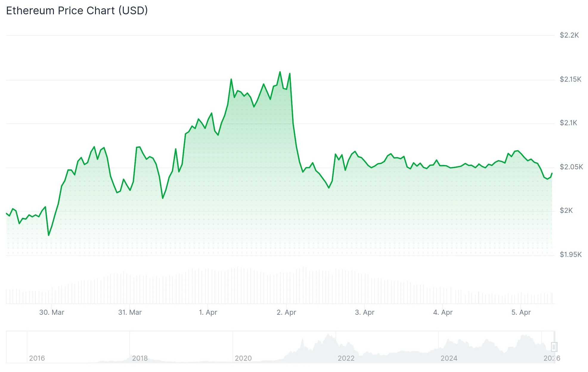Click the 31. Mar date label
The height and width of the screenshot is (372, 588).
coord(130,312)
